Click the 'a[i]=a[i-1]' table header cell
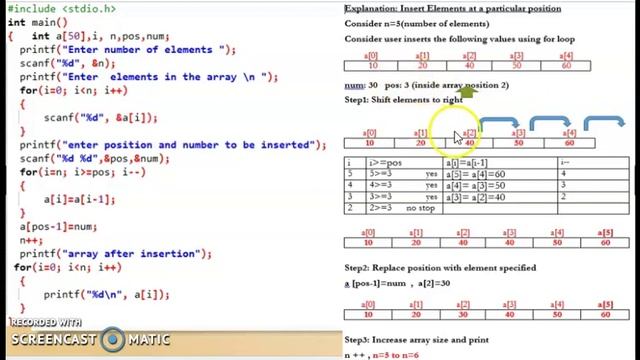Screen dimensions: 640x360 [500, 163]
